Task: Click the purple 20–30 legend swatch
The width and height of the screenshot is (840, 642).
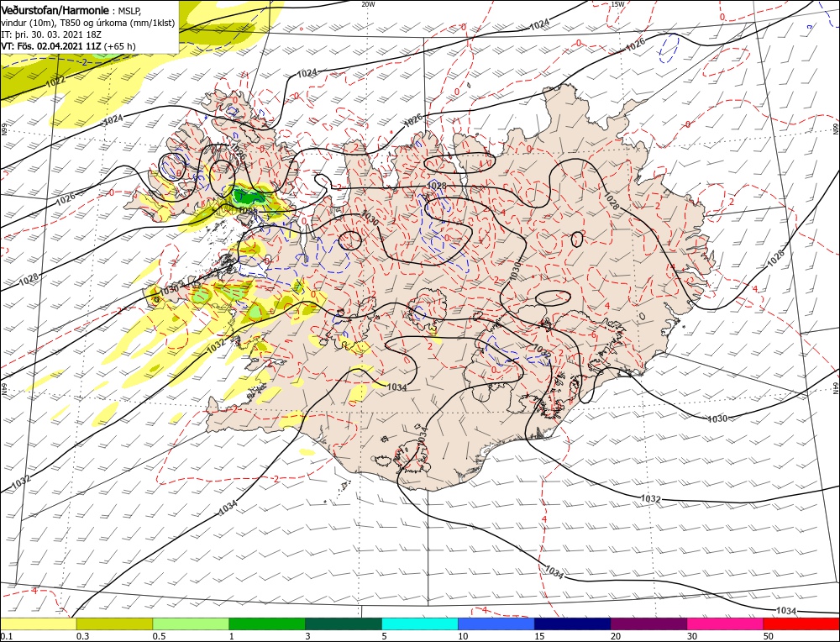Action: [x=648, y=624]
